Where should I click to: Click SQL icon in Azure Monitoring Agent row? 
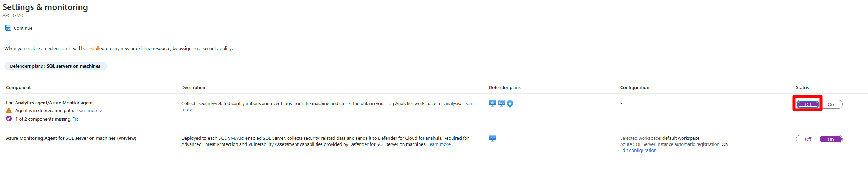(492, 138)
